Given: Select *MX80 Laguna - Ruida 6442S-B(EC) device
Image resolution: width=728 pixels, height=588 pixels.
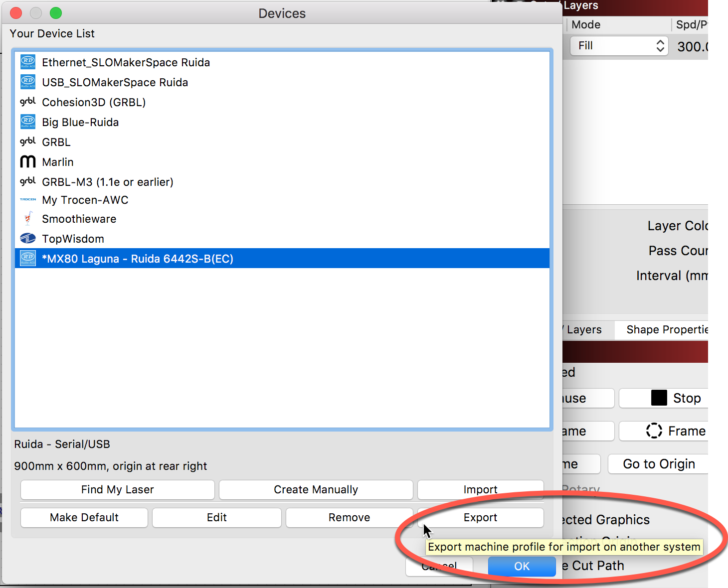Looking at the screenshot, I should point(282,258).
